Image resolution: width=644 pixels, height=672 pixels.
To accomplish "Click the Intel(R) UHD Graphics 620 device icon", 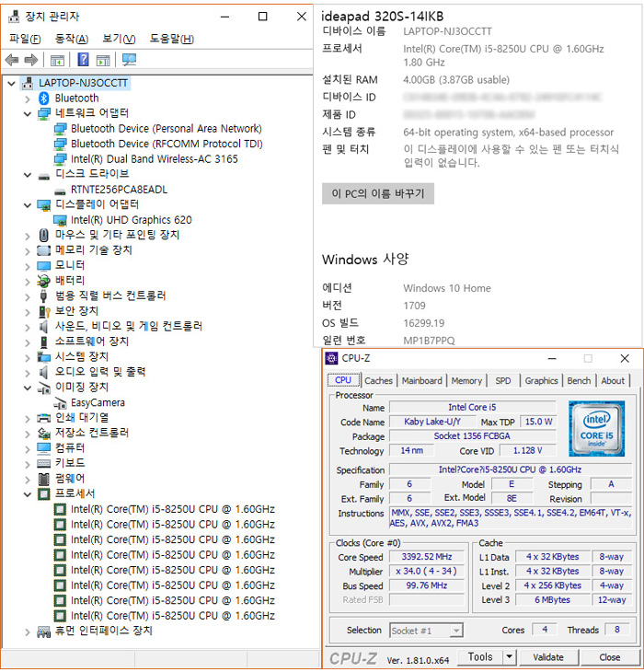I will pyautogui.click(x=60, y=220).
